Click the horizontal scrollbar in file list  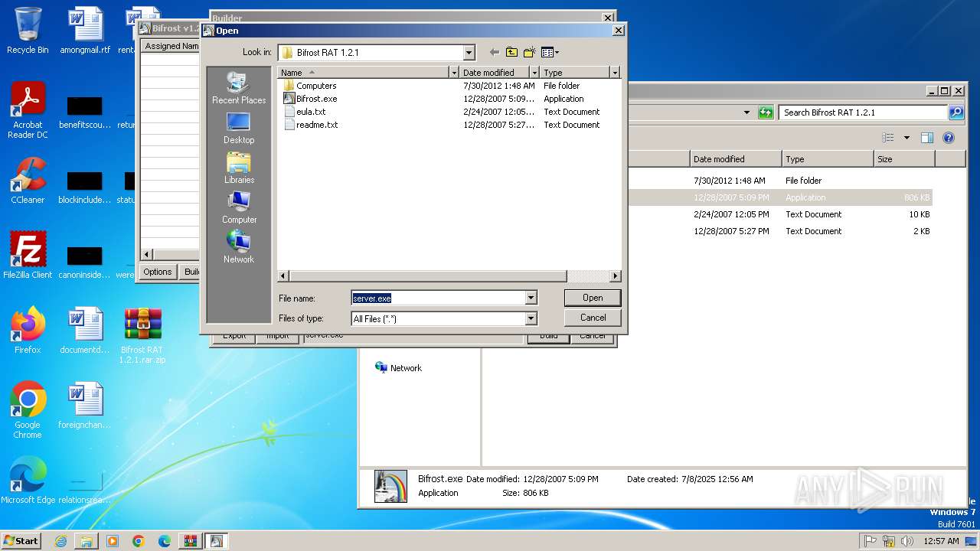(427, 275)
